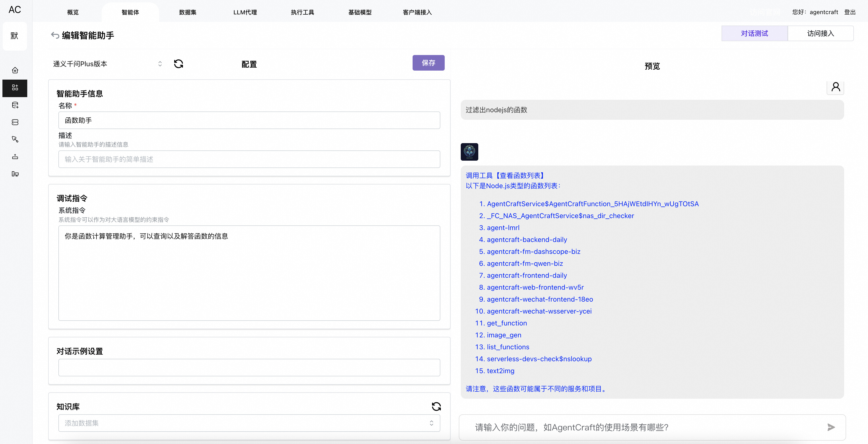The height and width of the screenshot is (444, 868).
Task: Click the list item _FC_NAS_AgentCraftService$nas_dir_checker
Action: (x=560, y=216)
